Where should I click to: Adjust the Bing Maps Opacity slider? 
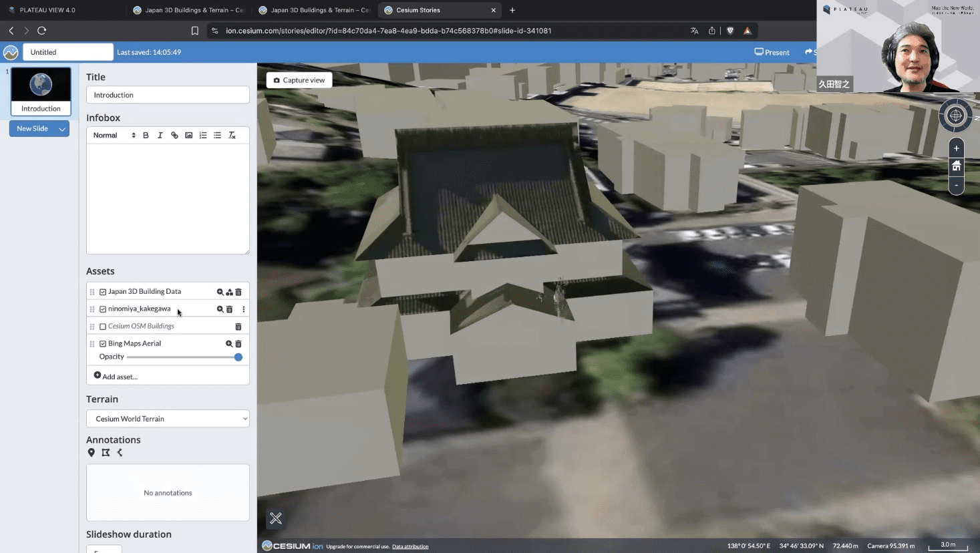point(238,357)
